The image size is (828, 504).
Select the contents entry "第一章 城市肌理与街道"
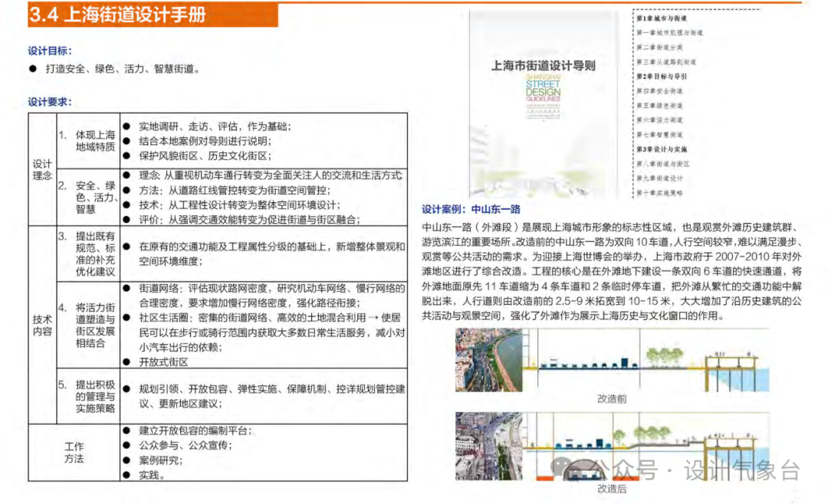669,33
